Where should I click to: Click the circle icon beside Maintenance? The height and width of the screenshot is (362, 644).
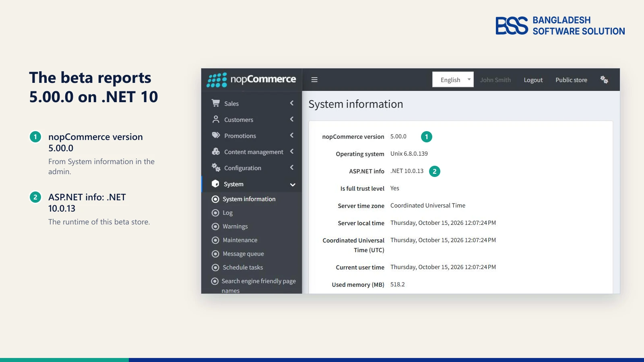coord(215,240)
